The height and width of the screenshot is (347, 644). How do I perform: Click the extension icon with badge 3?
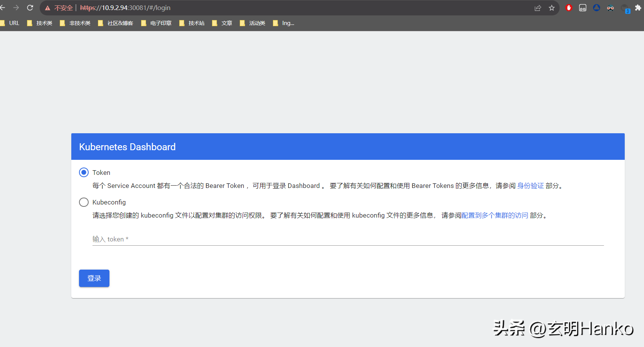click(625, 8)
